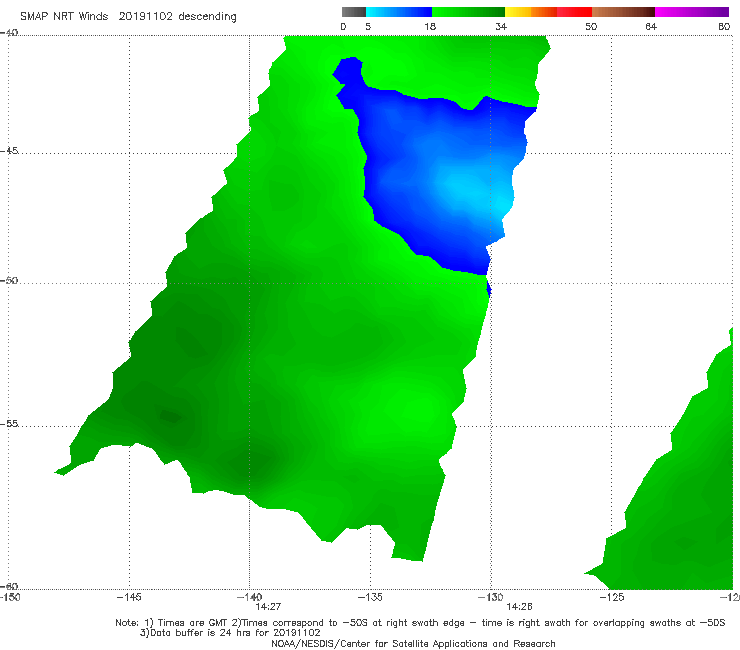Select the cyan-to-blue segment of the color bar
740x650 pixels.
click(x=399, y=12)
